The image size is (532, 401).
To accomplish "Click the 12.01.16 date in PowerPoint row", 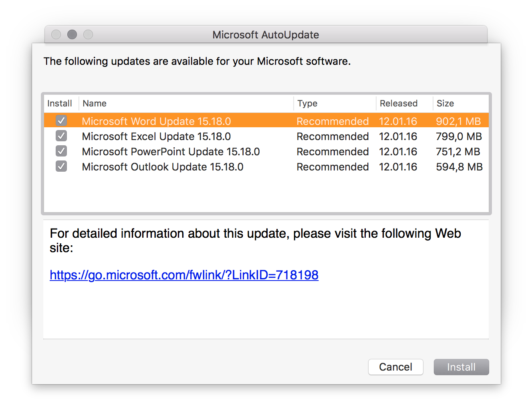I will [398, 152].
